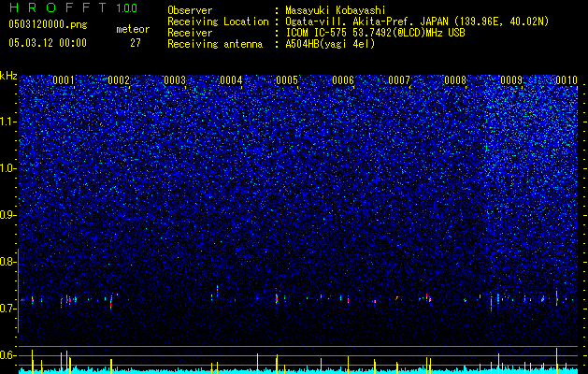Viewport: 588px width, 374px height.
Task: Click the 0.8 frequency axis label
Action: pos(8,262)
